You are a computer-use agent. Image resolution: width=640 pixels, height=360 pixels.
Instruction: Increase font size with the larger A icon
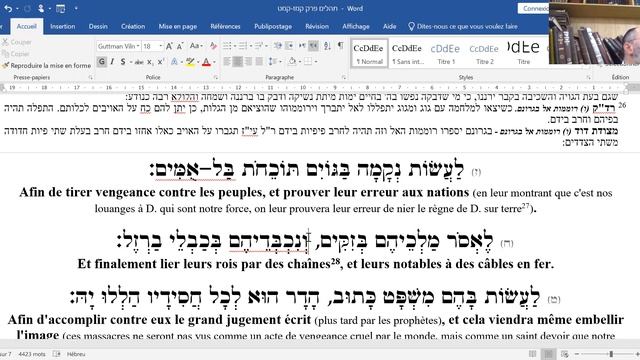169,46
